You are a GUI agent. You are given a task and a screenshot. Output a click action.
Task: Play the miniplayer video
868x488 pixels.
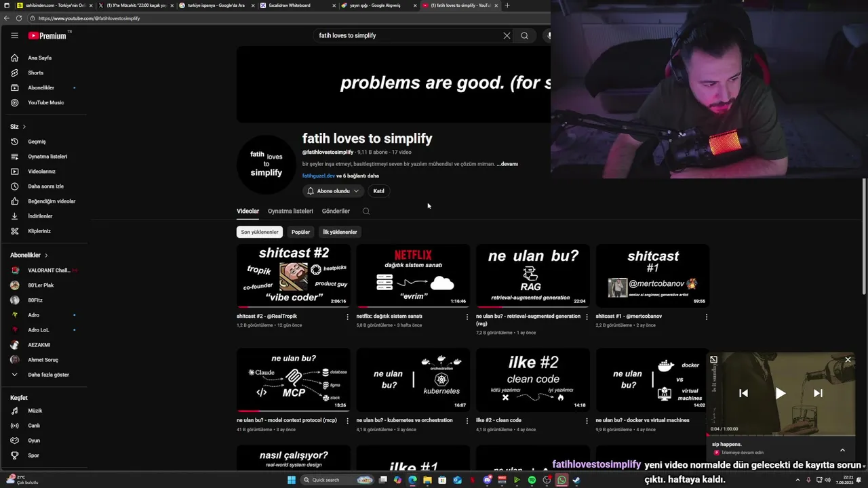(781, 393)
